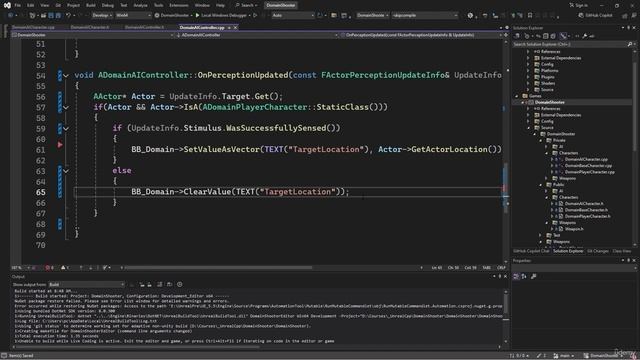Select DomainAICharacter.h in Solution Explorer
This screenshot has height=360, width=640.
584,204
